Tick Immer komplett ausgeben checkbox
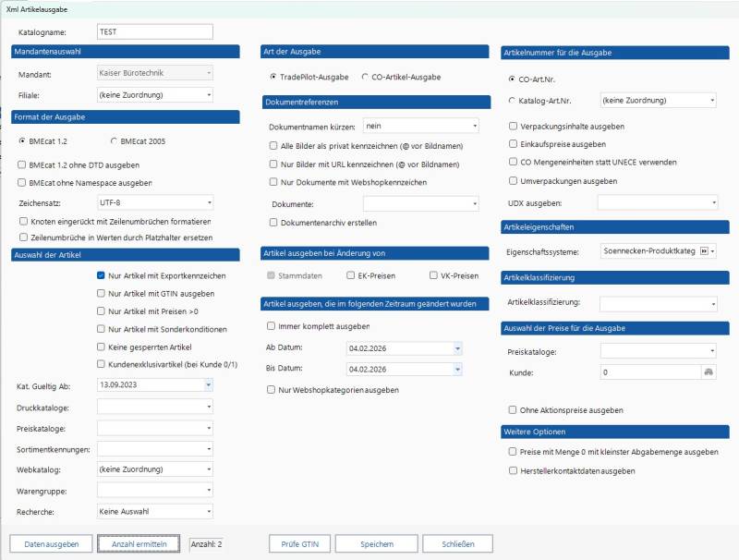The height and width of the screenshot is (560, 739). pos(272,326)
